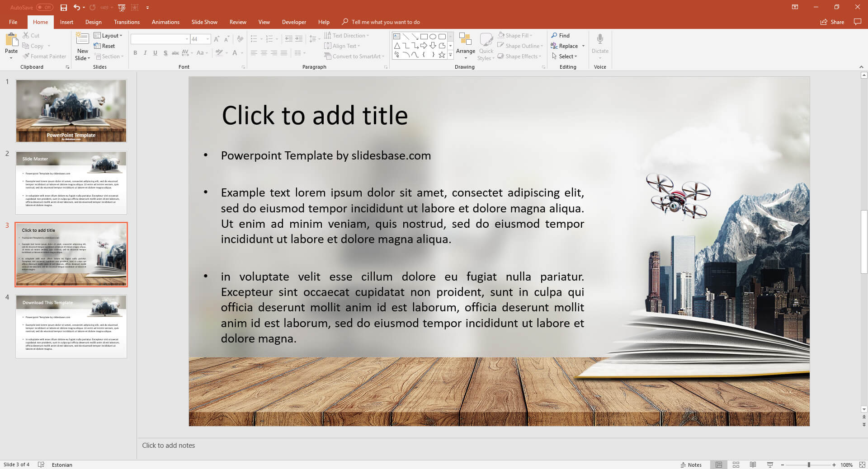Viewport: 868px width, 469px height.
Task: Switch to Slide Sorter view icon
Action: click(736, 464)
